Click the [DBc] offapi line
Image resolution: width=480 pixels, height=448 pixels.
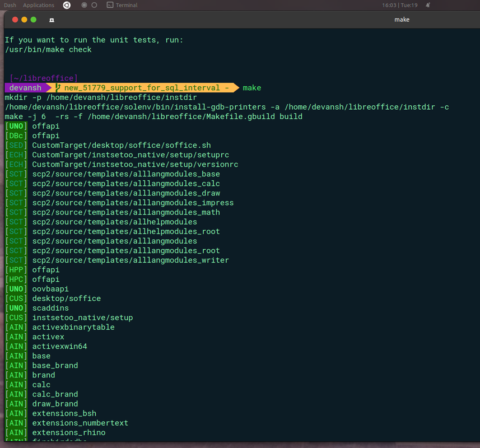point(32,136)
